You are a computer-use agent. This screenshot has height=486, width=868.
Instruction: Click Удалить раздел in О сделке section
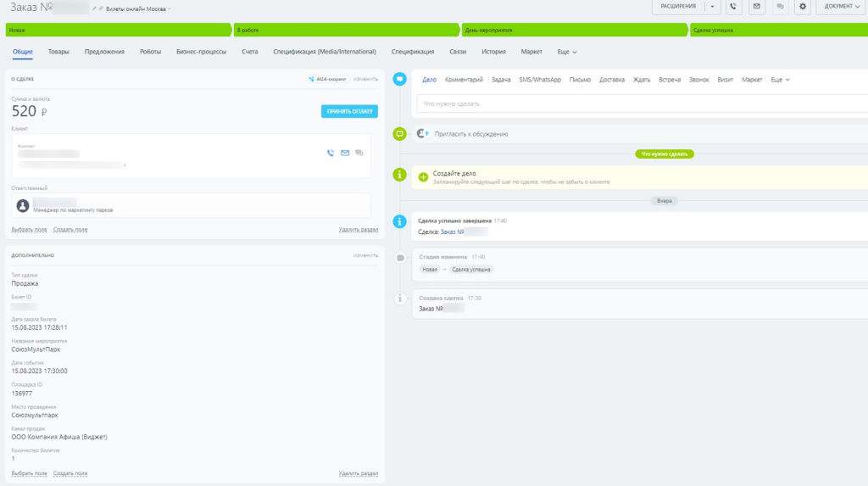click(359, 229)
